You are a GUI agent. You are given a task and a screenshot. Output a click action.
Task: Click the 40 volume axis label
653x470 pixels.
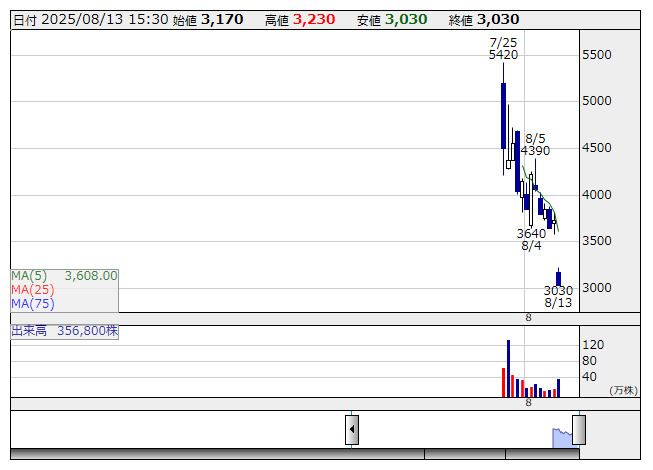[x=589, y=377]
